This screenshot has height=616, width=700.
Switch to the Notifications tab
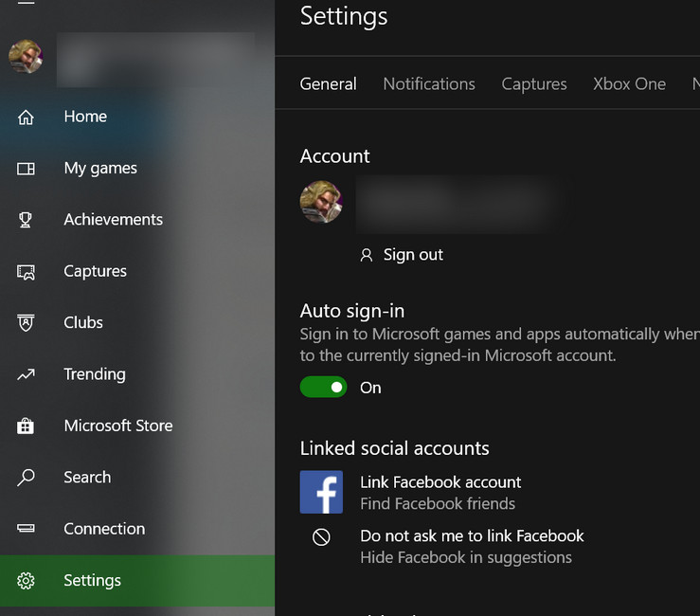tap(429, 84)
